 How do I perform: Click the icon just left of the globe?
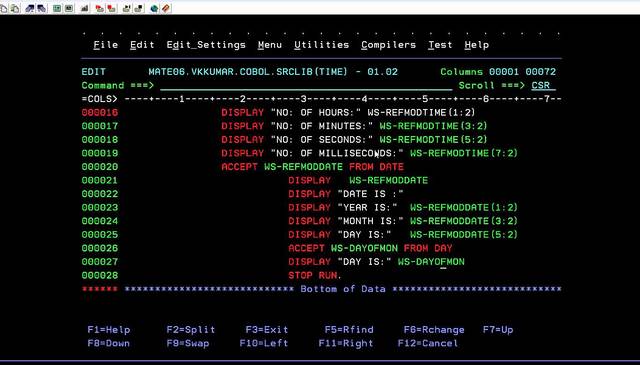(x=139, y=8)
